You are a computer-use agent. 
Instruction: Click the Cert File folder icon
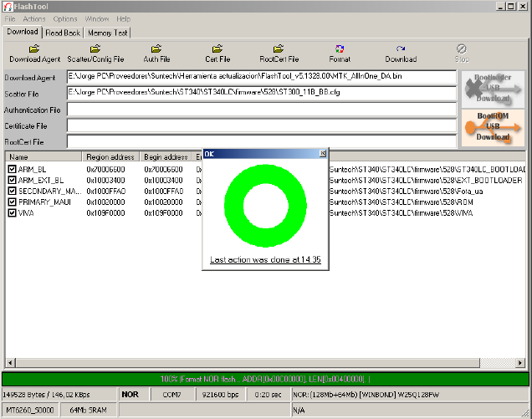pyautogui.click(x=217, y=49)
